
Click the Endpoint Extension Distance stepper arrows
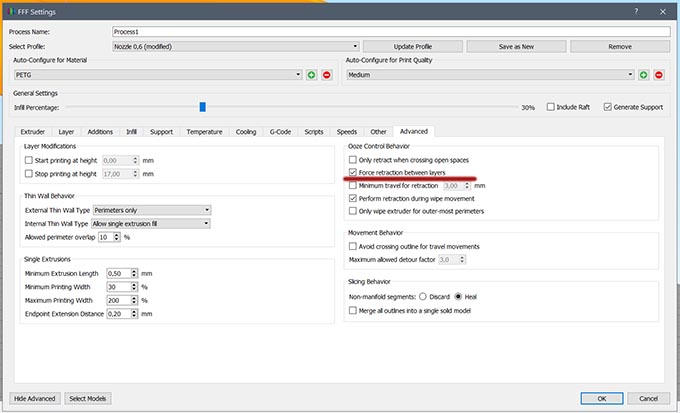point(134,314)
